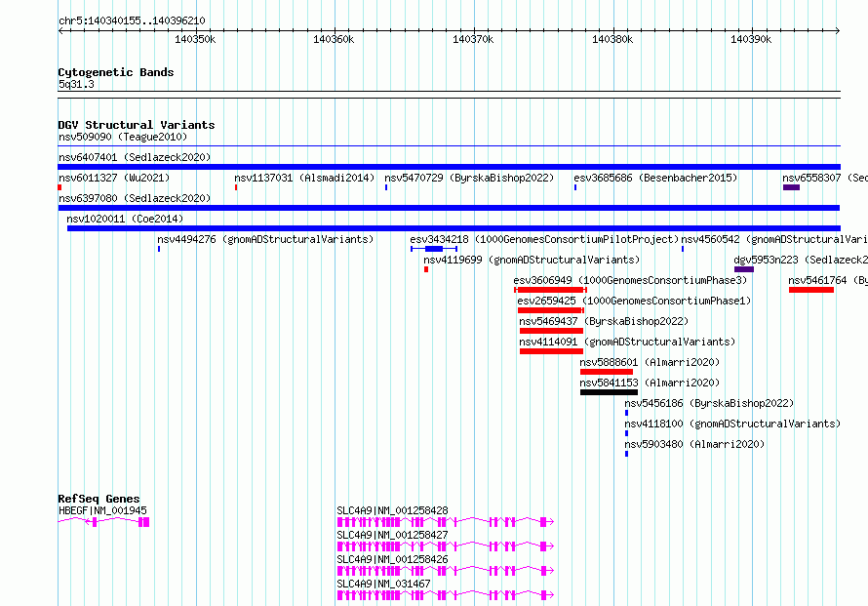Screen dimensions: 868x606
Task: Select the esv3606949 red bar
Action: [550, 290]
